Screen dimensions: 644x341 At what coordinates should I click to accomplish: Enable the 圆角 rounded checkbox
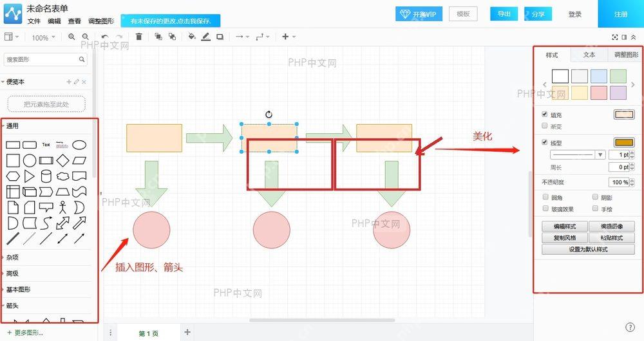[x=545, y=197]
